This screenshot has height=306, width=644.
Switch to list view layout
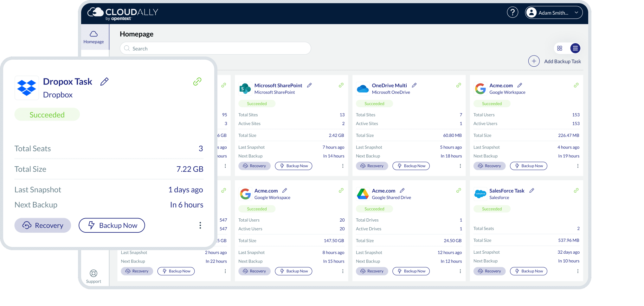click(575, 48)
